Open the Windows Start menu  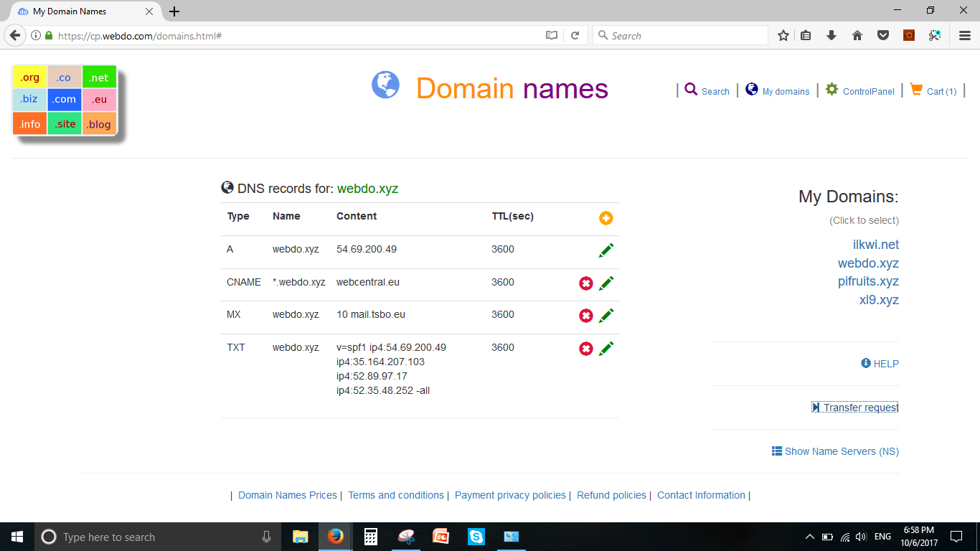click(17, 537)
